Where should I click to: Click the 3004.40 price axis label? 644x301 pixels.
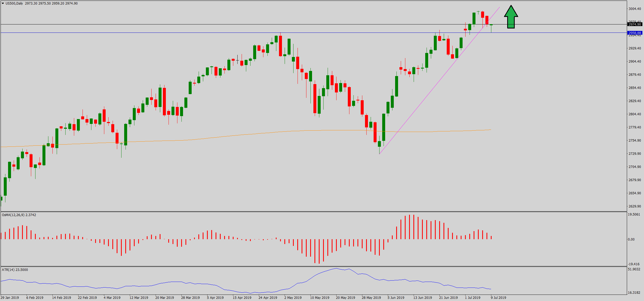635,9
